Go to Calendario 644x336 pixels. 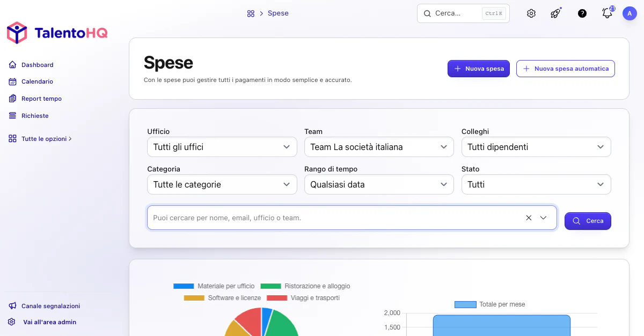click(x=37, y=81)
